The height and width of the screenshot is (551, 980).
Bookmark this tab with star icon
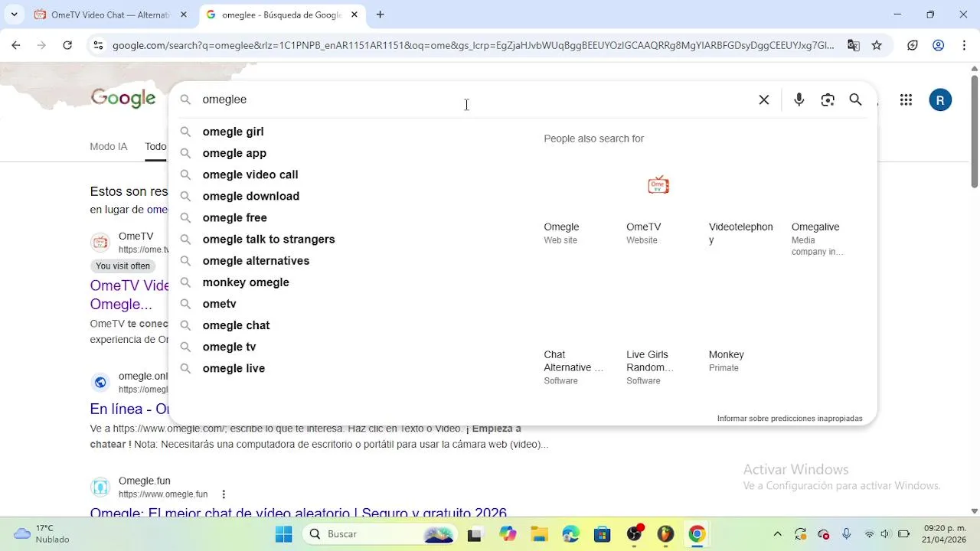pos(877,45)
